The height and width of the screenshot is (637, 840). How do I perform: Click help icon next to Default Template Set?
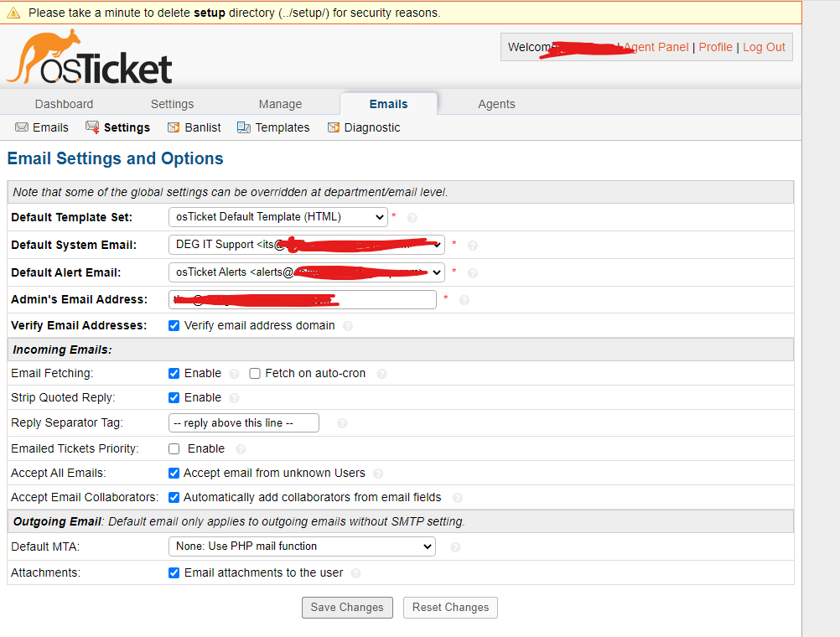(412, 218)
